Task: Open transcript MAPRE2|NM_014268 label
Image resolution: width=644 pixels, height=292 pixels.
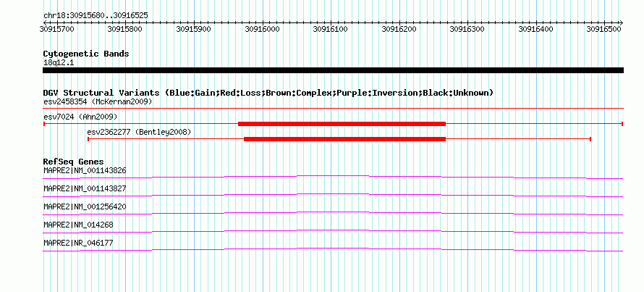Action: [x=78, y=225]
